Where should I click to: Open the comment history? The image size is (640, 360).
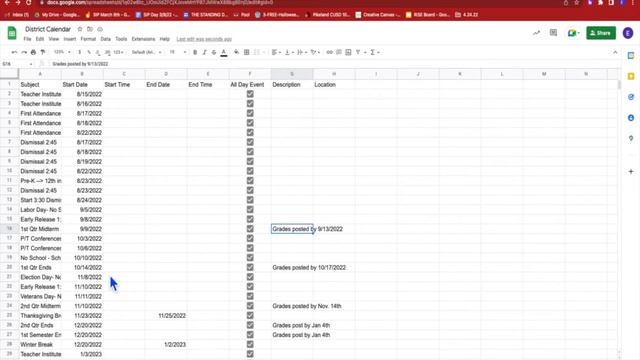tap(553, 33)
